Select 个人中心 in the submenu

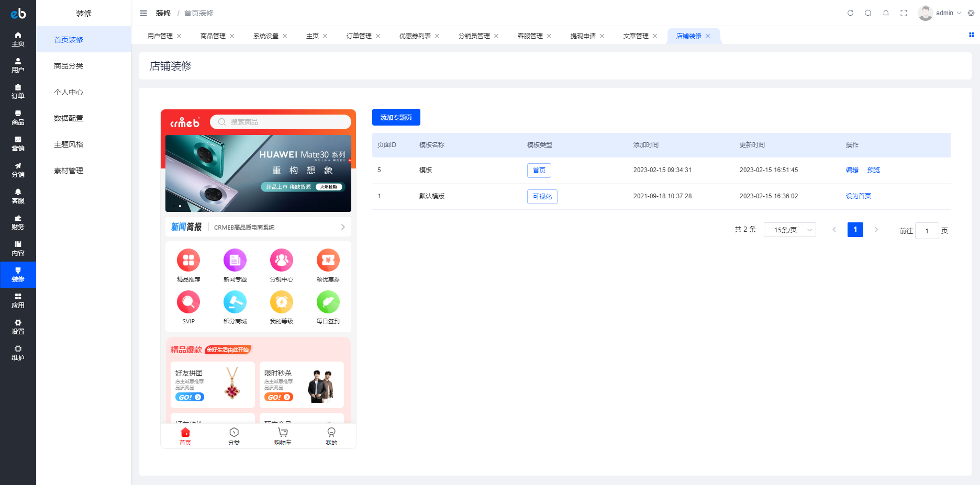84,92
